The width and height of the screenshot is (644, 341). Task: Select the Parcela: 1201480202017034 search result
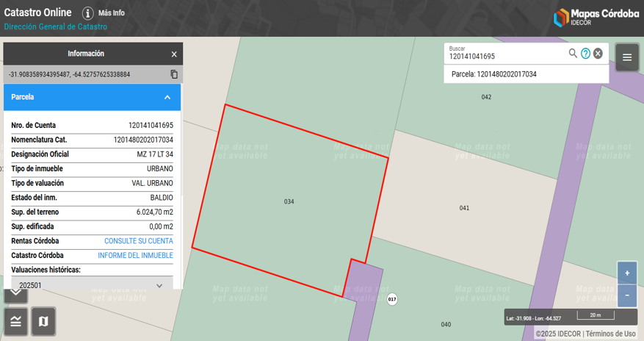pos(493,74)
